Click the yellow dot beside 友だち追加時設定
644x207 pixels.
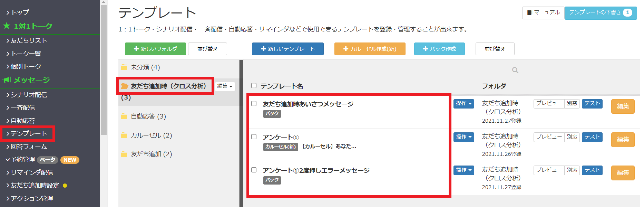(x=65, y=186)
